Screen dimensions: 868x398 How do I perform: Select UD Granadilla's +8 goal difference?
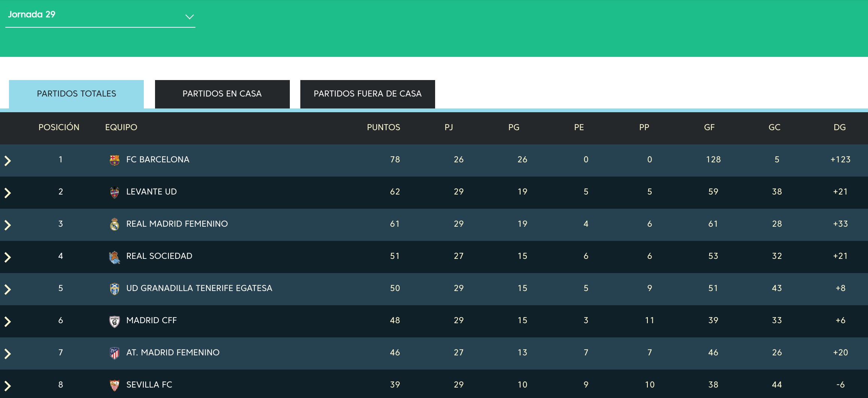[841, 288]
